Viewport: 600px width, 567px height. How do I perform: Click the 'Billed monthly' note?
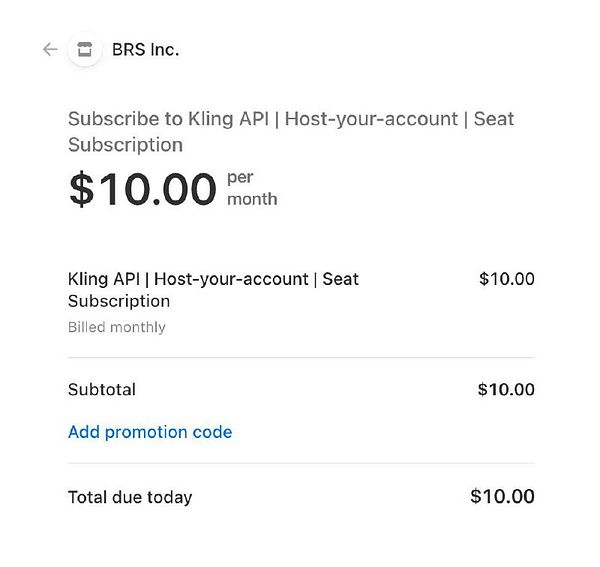117,327
